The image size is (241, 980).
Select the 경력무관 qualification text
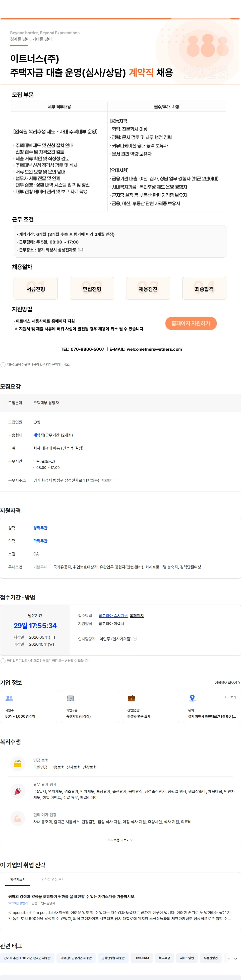pyautogui.click(x=40, y=528)
